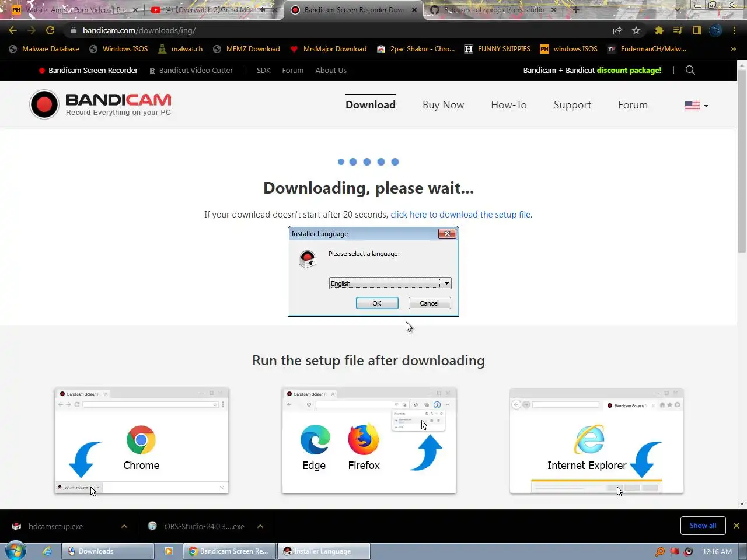Click the Bandicam tray icon

689,551
